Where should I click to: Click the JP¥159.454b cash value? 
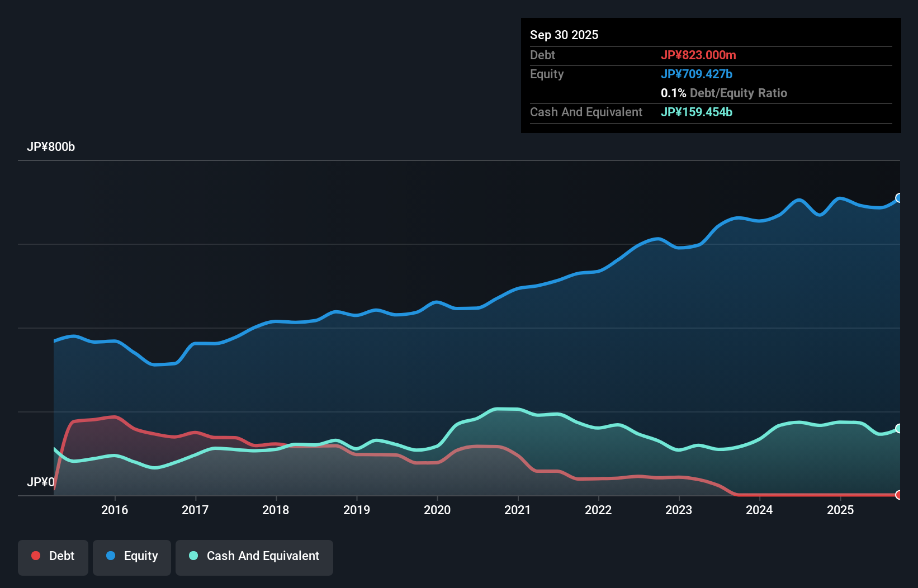(x=697, y=112)
